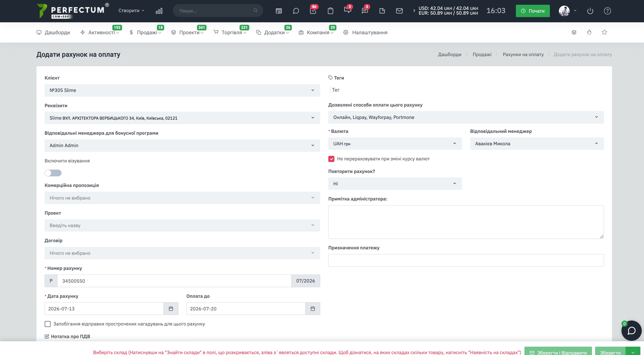
Task: Open Відповідальний менеджер Авакієв Микола dropdown
Action: [x=537, y=144]
